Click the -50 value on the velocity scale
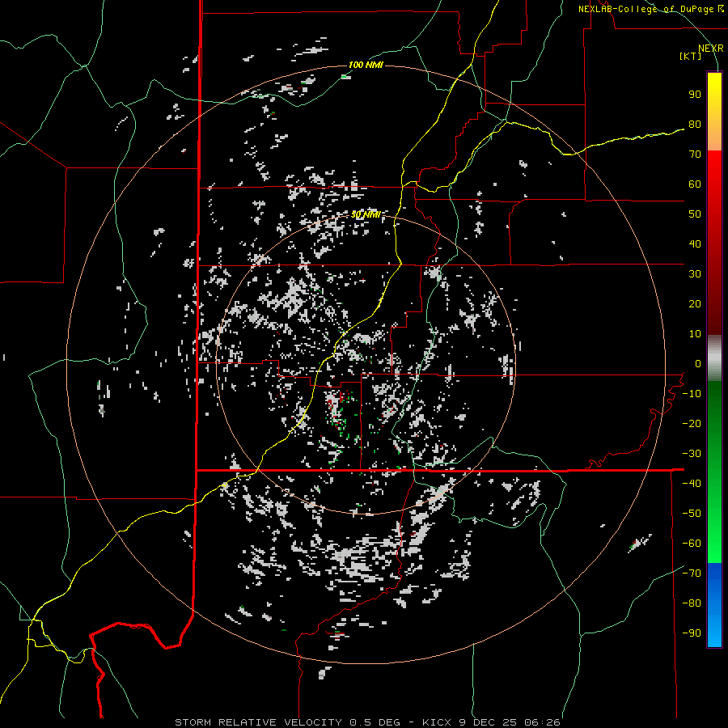 (x=692, y=514)
